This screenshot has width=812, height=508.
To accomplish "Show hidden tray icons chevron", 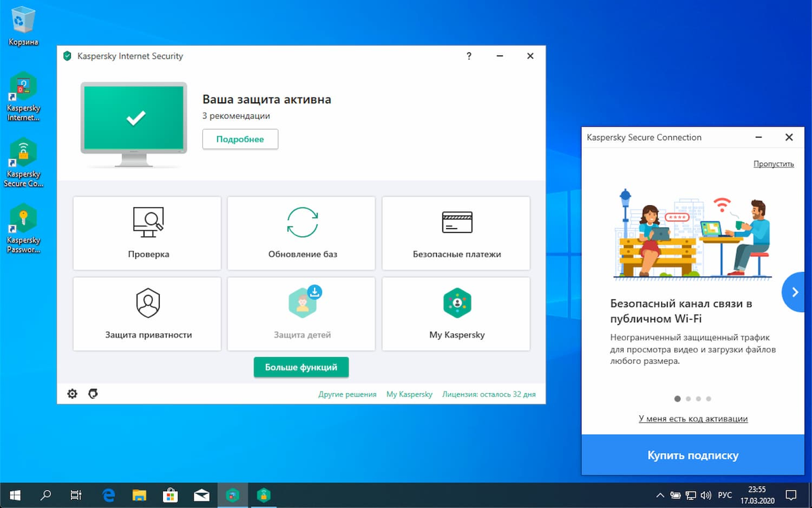I will (660, 495).
